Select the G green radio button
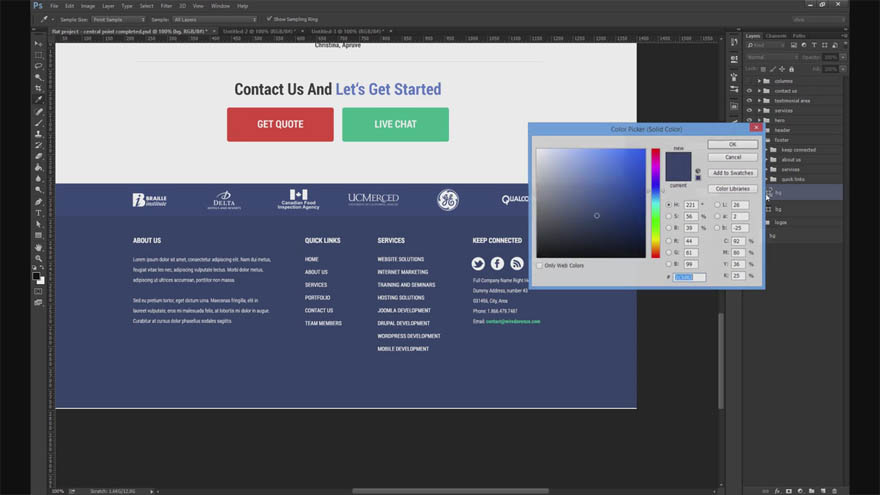 pos(668,253)
